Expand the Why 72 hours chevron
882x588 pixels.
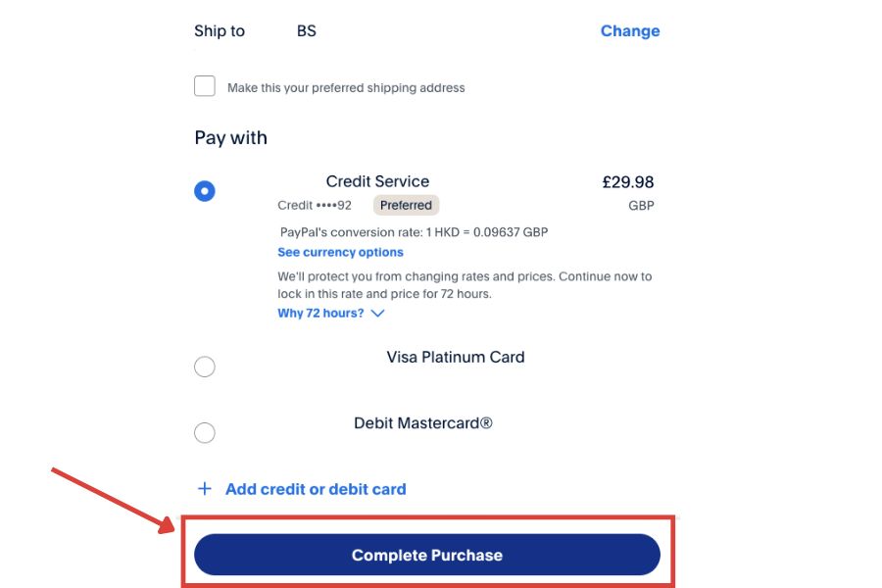378,314
